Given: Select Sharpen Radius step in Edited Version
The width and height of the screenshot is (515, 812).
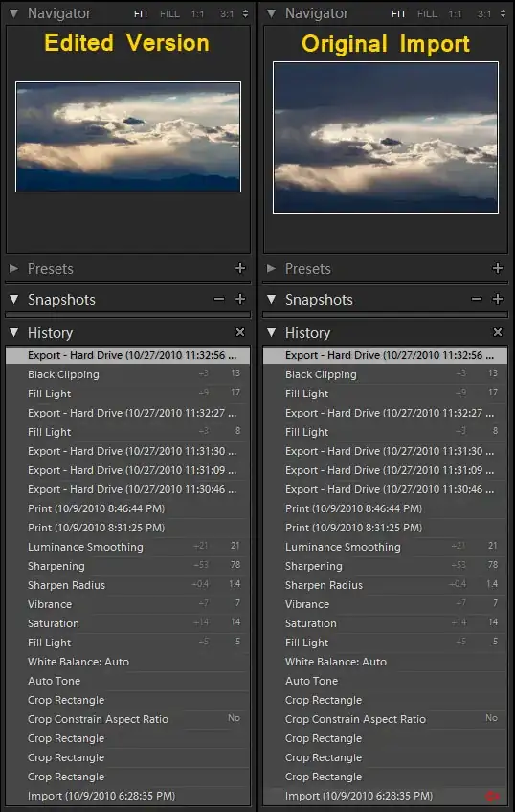Looking at the screenshot, I should pyautogui.click(x=128, y=585).
